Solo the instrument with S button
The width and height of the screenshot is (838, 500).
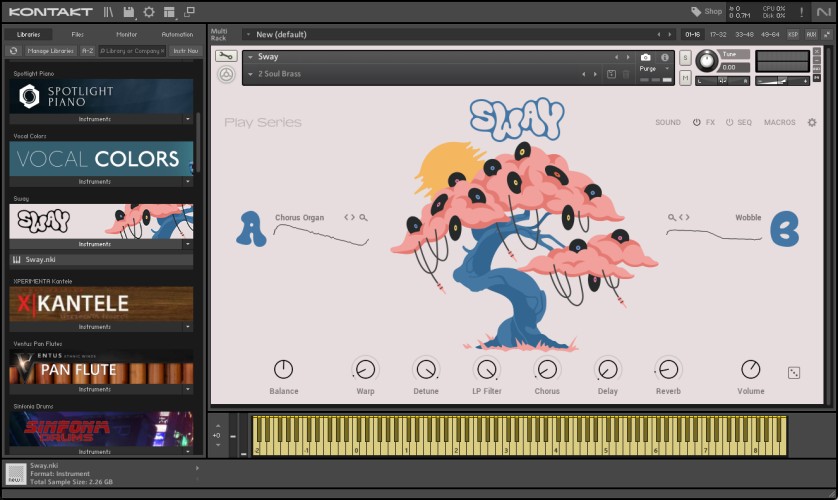click(x=685, y=58)
